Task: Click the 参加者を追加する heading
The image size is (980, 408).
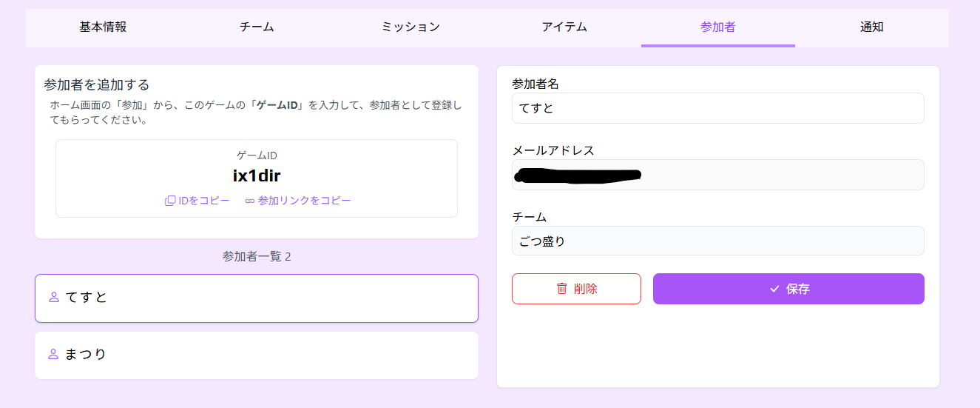Action: coord(97,84)
